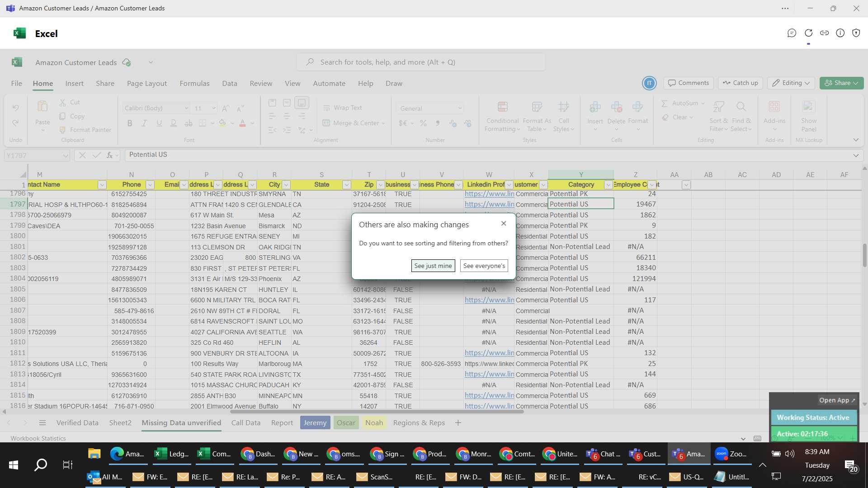Image resolution: width=868 pixels, height=488 pixels.
Task: Click in the formula bar text
Action: click(x=487, y=155)
